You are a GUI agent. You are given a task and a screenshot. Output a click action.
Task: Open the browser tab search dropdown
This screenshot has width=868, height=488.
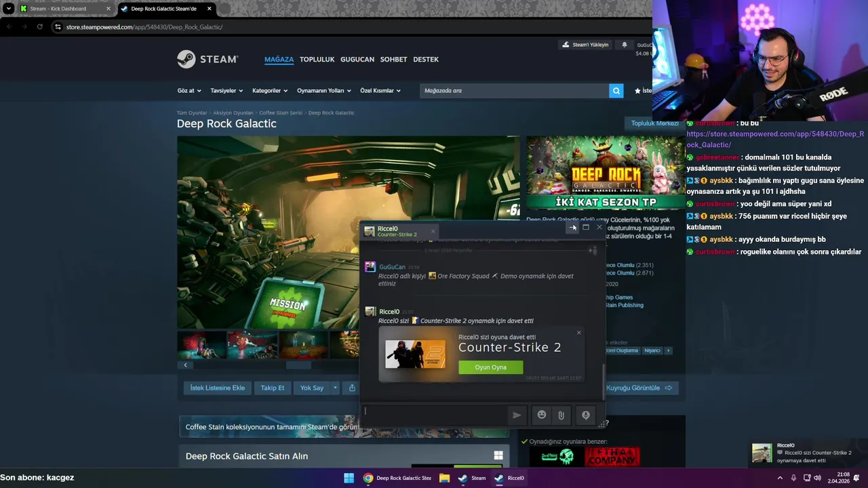(8, 9)
